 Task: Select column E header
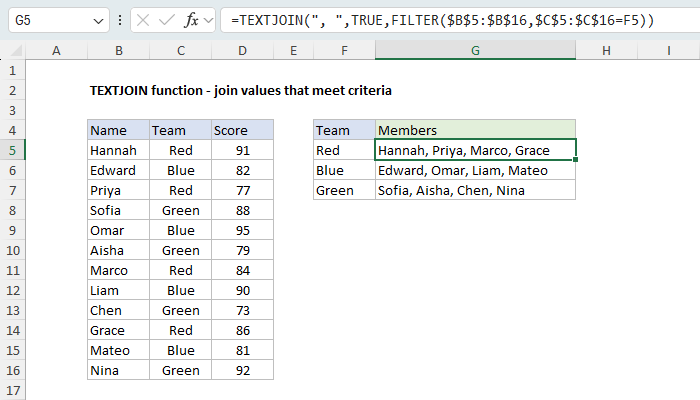(293, 50)
